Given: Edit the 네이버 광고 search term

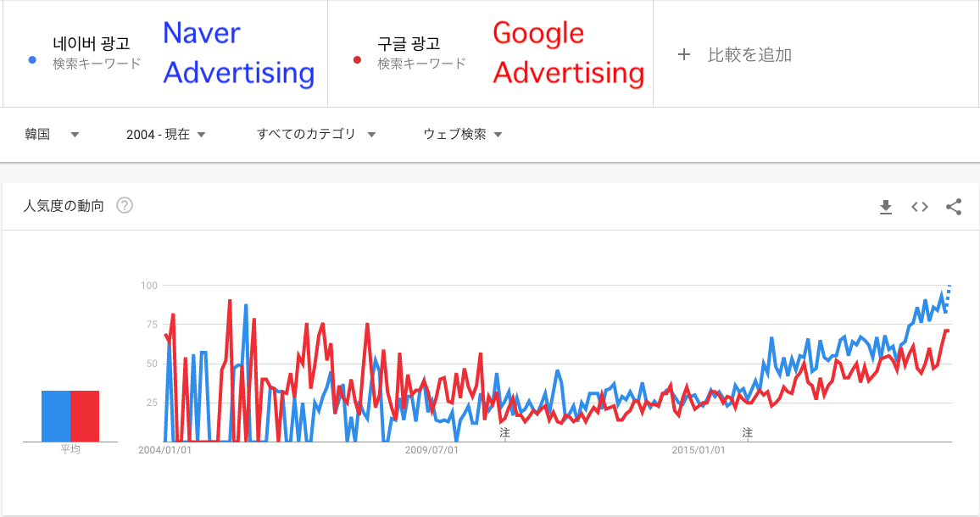Looking at the screenshot, I should [92, 44].
